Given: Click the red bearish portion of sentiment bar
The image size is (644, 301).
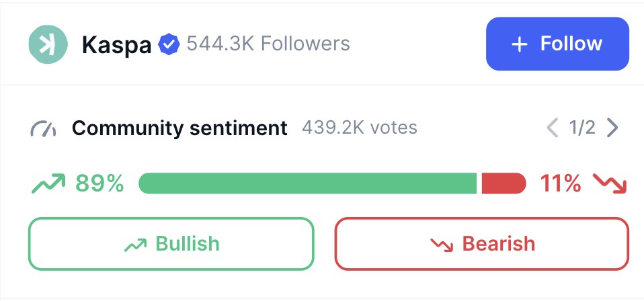Looking at the screenshot, I should tap(503, 183).
